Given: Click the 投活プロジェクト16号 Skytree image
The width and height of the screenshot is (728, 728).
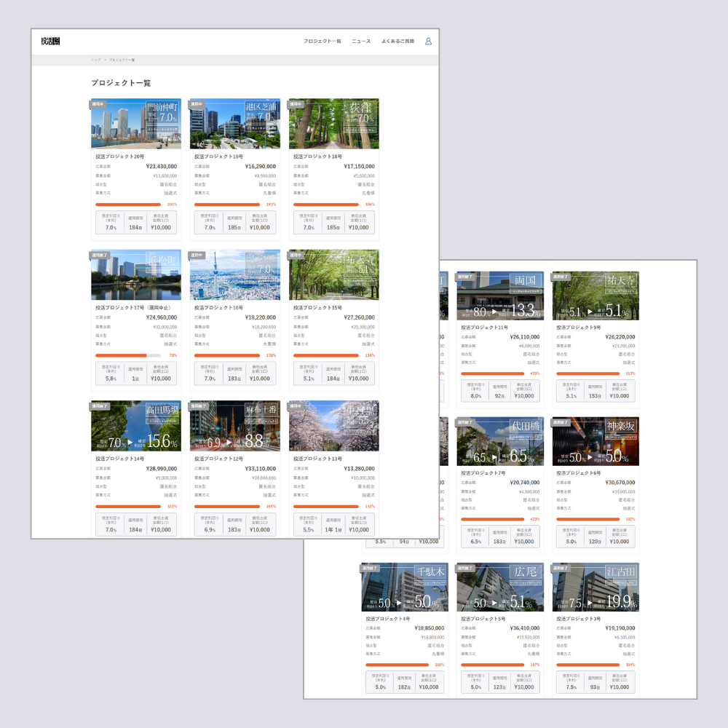Looking at the screenshot, I should coord(234,275).
